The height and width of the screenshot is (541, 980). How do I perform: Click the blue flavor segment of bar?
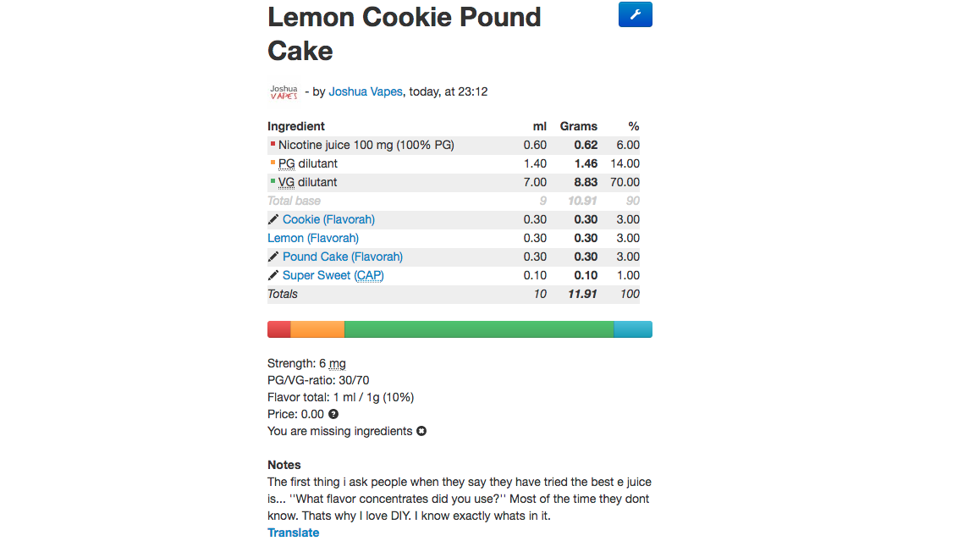633,329
